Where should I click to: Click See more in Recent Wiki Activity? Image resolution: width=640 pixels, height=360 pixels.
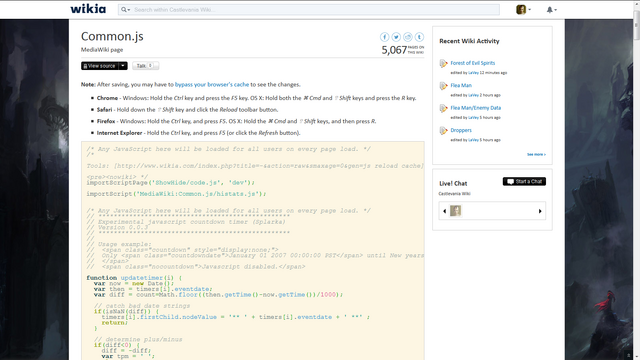(x=536, y=154)
